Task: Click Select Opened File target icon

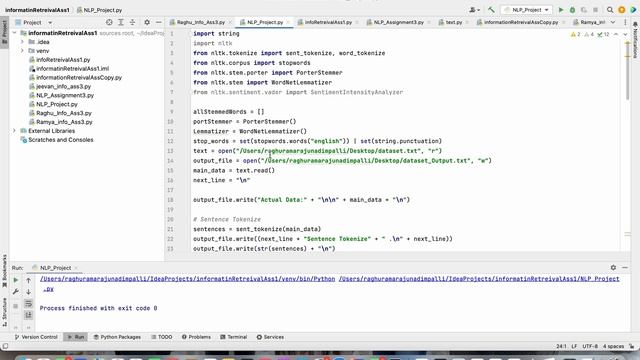Action: tap(109, 22)
